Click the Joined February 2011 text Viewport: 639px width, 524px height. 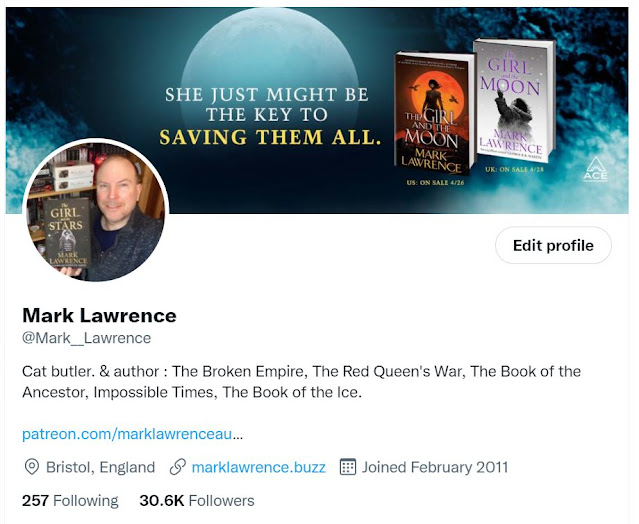coord(435,467)
